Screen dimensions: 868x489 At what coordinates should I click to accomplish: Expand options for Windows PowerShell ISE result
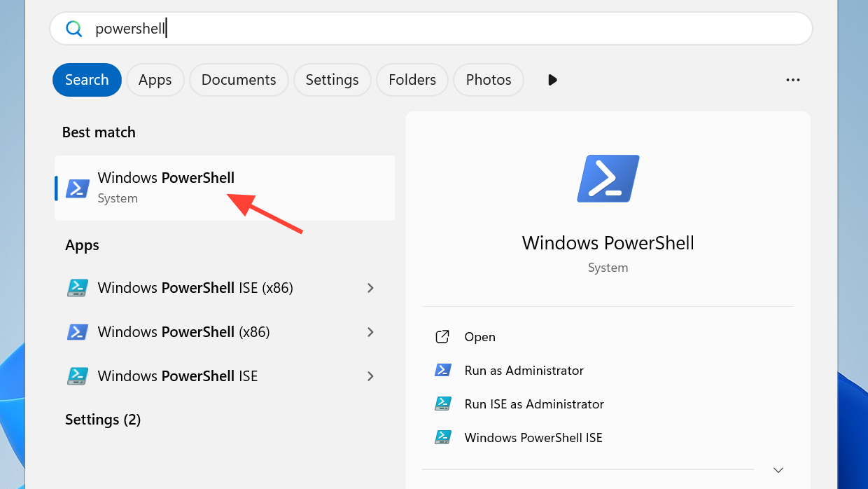coord(370,376)
